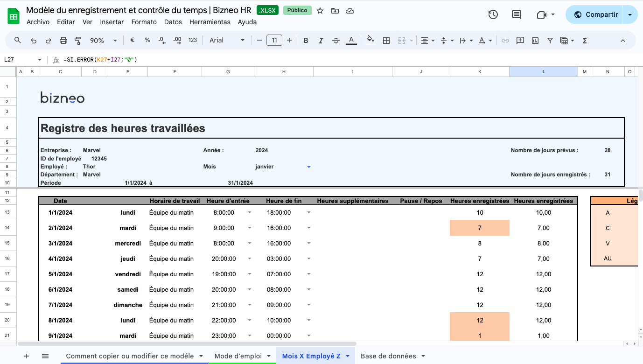Open the 90% zoom dropdown

click(101, 41)
